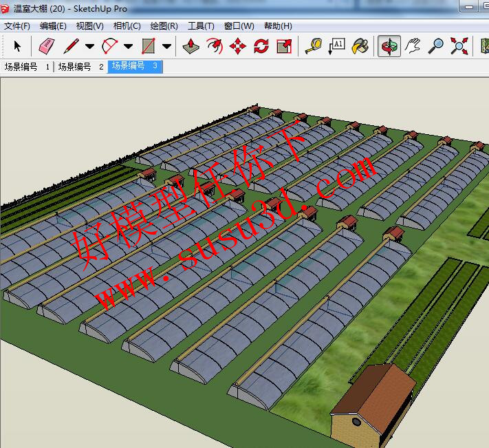
Task: Pick the pink Eraser tool
Action: point(47,46)
